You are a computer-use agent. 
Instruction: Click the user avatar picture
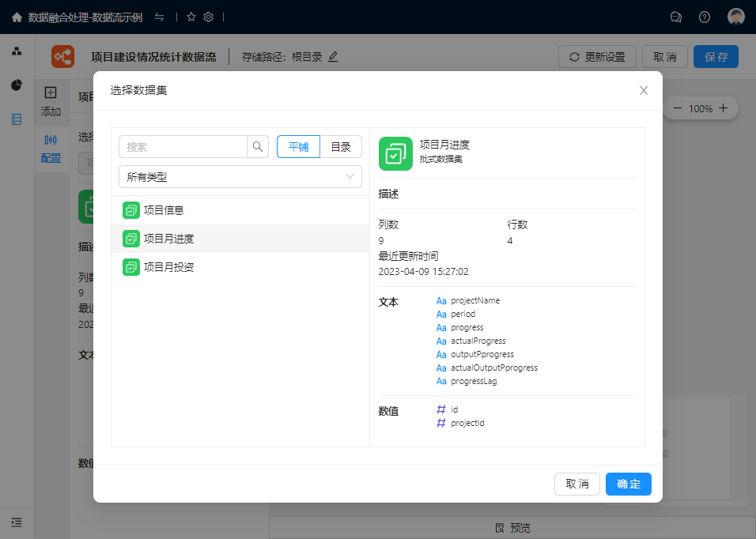click(x=736, y=17)
